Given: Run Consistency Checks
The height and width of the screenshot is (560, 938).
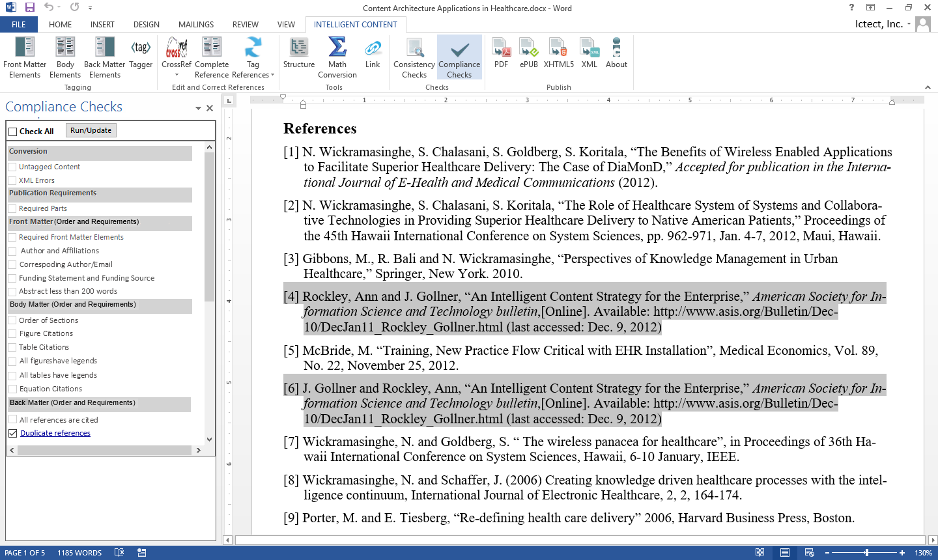Looking at the screenshot, I should pyautogui.click(x=414, y=57).
